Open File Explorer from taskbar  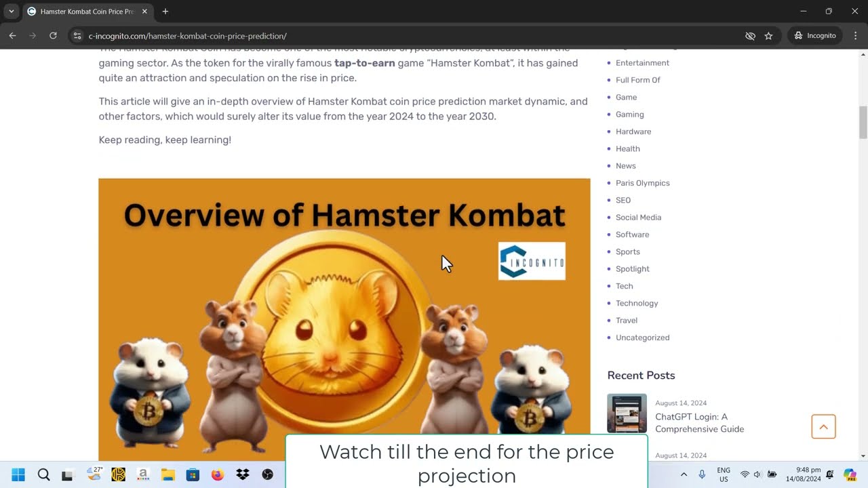pyautogui.click(x=167, y=474)
